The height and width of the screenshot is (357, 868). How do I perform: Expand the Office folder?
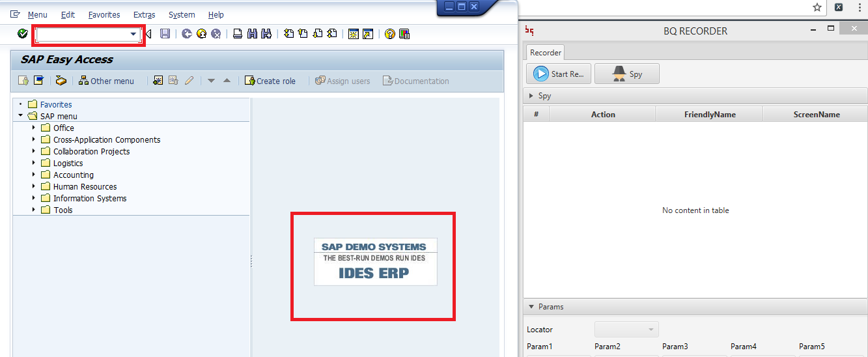34,128
